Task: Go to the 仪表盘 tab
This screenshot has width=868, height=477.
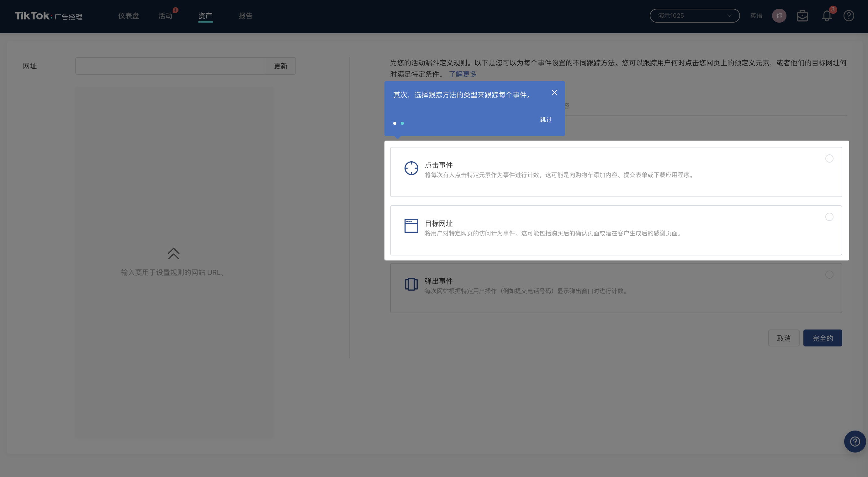Action: click(128, 16)
